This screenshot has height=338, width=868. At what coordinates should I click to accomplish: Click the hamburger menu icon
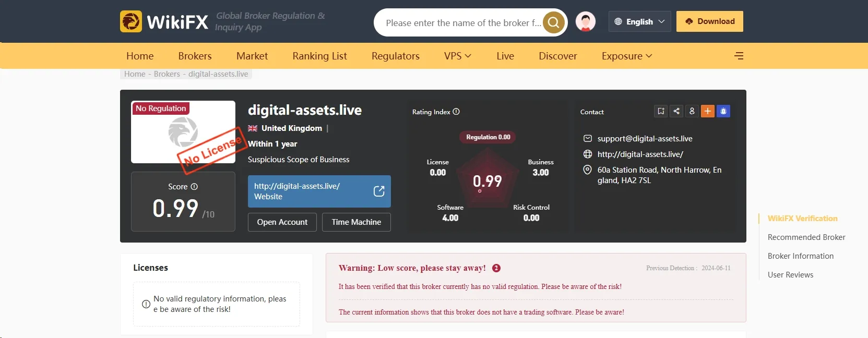point(739,56)
